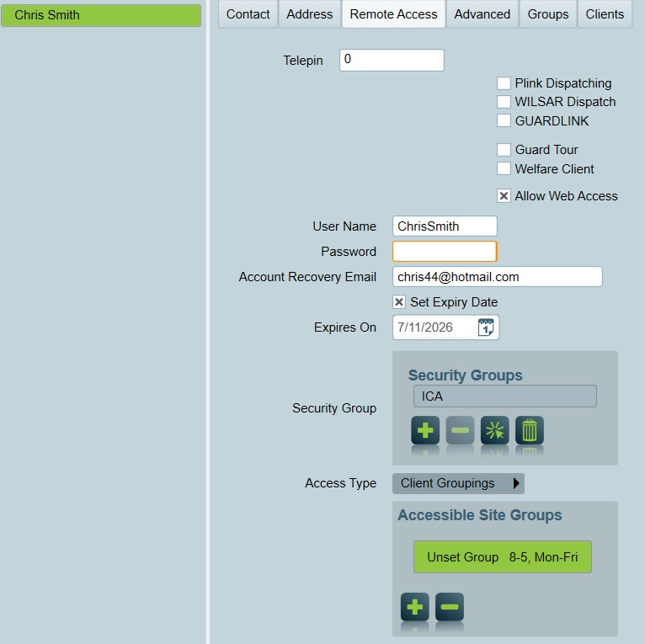Switch to the Clients tab
Viewport: 645px width, 644px height.
[x=605, y=14]
